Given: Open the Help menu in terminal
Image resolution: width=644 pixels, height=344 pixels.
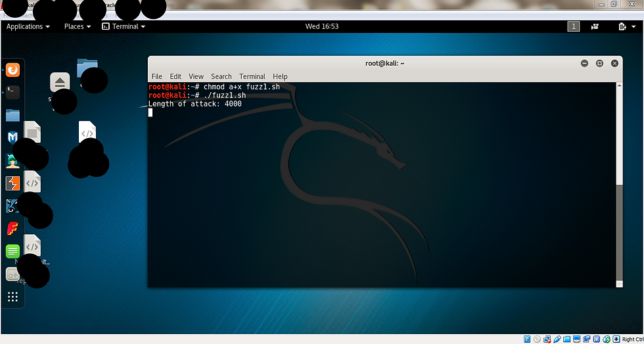Looking at the screenshot, I should 280,76.
